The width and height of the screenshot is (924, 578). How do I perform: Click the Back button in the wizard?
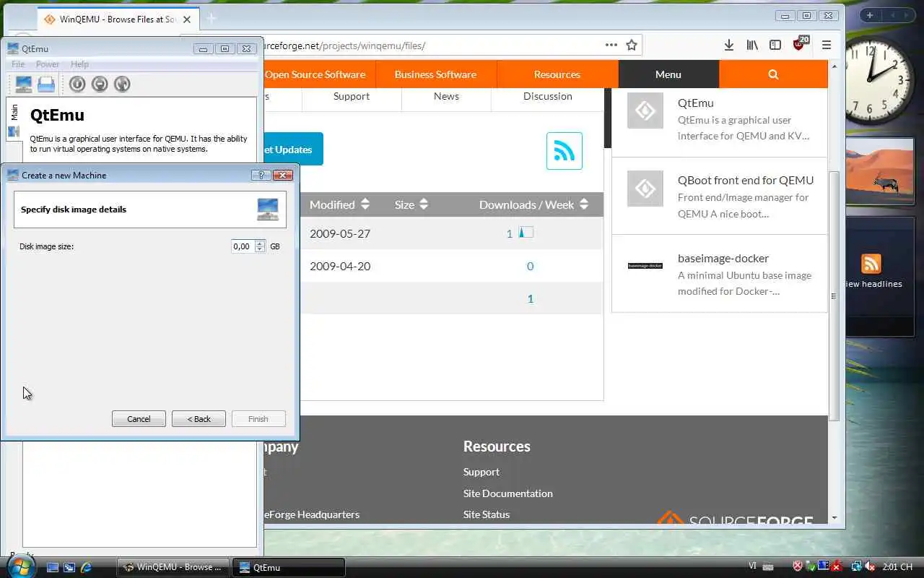(x=199, y=419)
